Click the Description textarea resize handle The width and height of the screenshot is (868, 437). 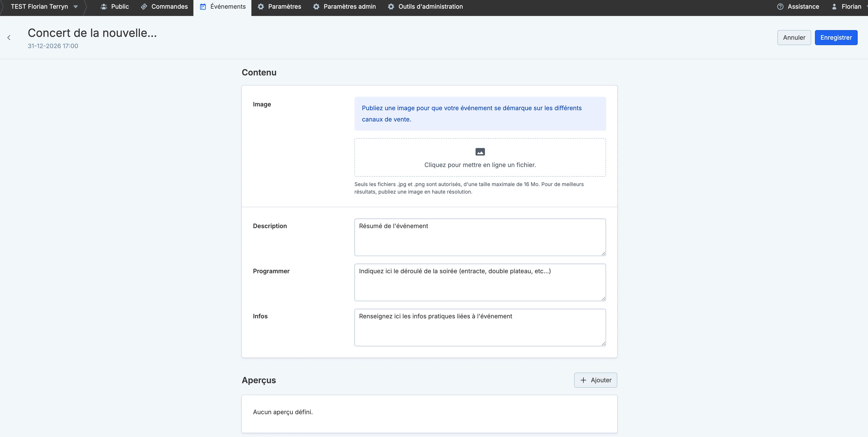[603, 253]
